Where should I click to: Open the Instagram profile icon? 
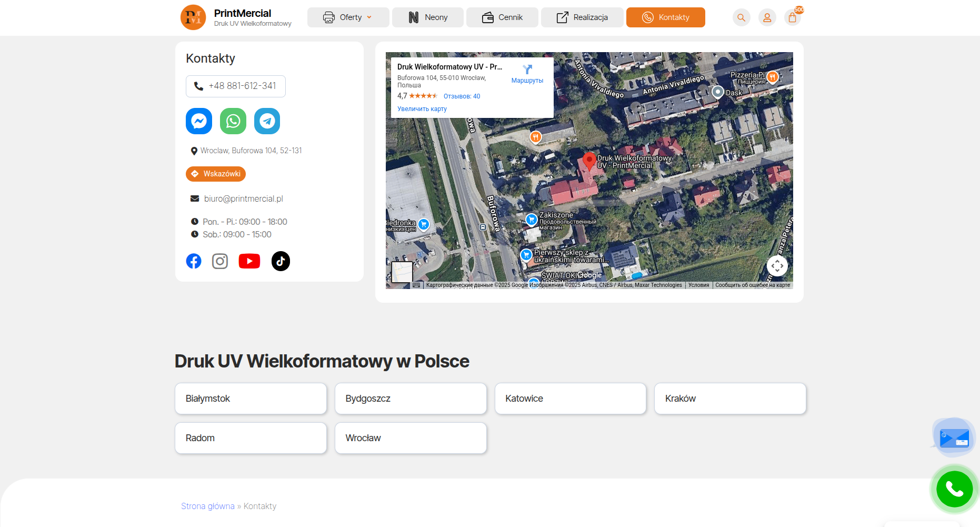[x=220, y=261]
